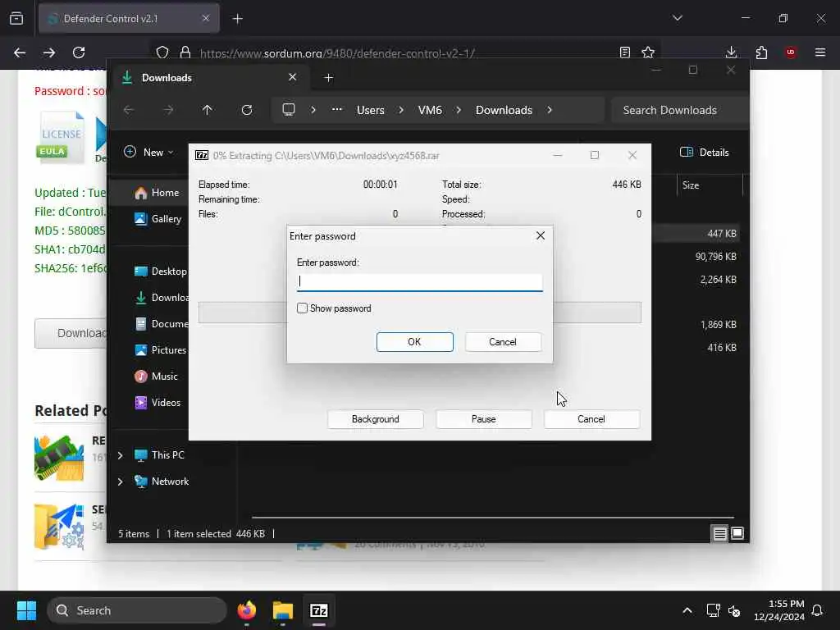840x630 pixels.
Task: Open the uBlock Origin extension icon
Action: (791, 52)
